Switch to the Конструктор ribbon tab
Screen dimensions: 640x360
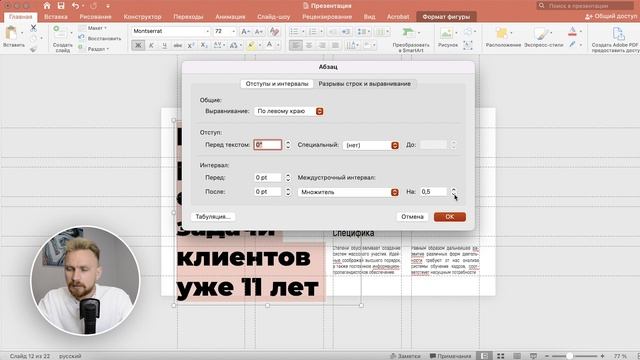click(142, 17)
